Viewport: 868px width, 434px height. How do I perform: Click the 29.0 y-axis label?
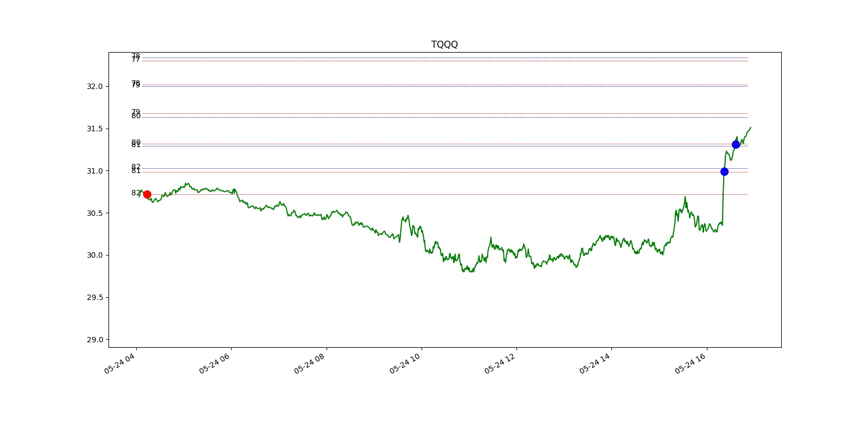pos(94,340)
